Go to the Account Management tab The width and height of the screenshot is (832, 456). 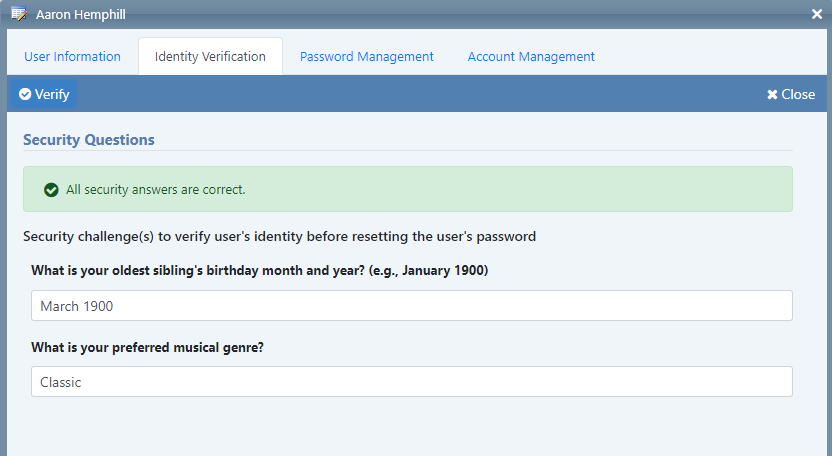(531, 56)
